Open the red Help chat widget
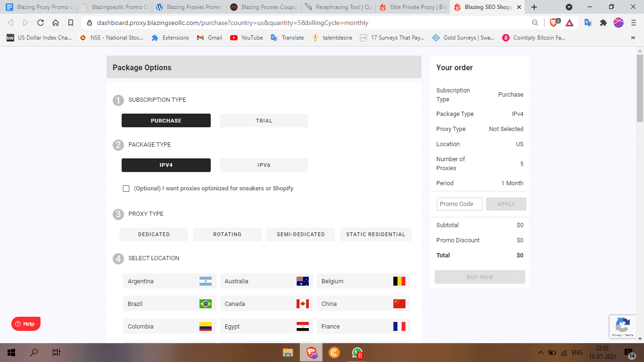The width and height of the screenshot is (644, 362). coord(25,324)
